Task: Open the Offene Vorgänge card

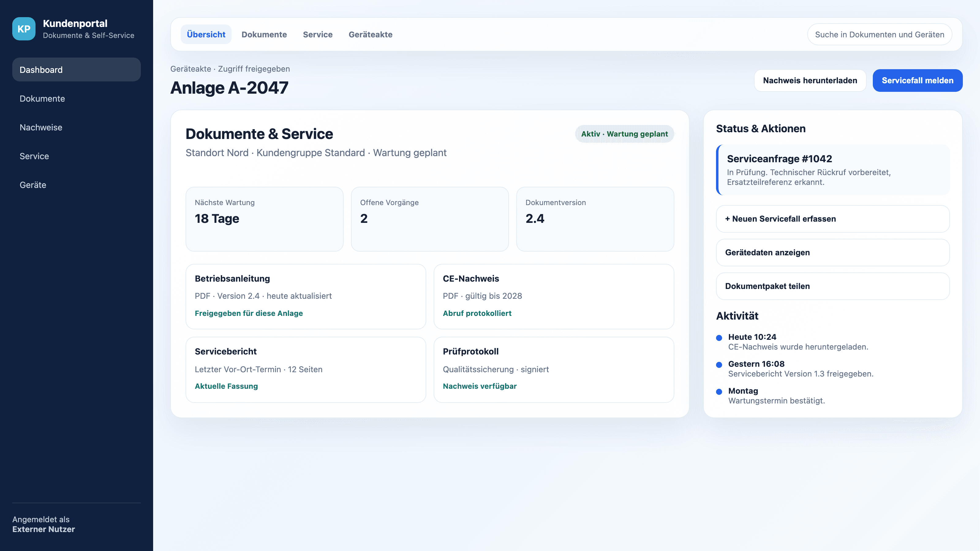Action: [x=429, y=219]
